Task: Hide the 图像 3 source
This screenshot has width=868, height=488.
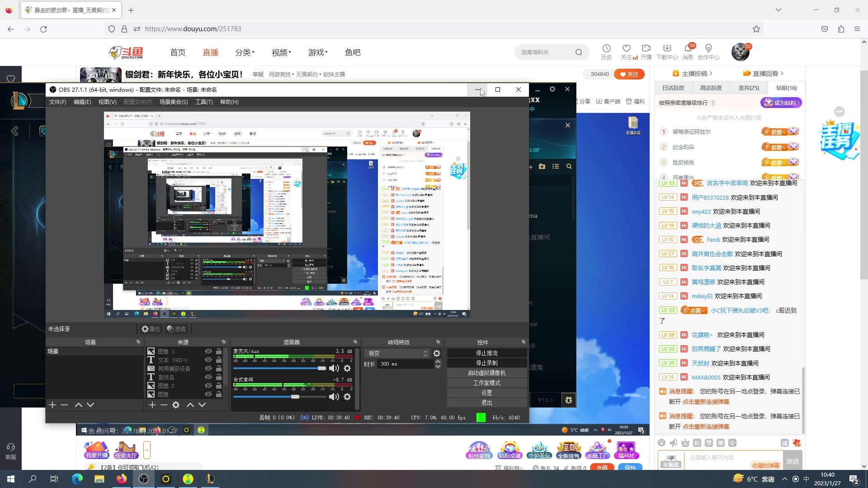Action: pos(208,351)
